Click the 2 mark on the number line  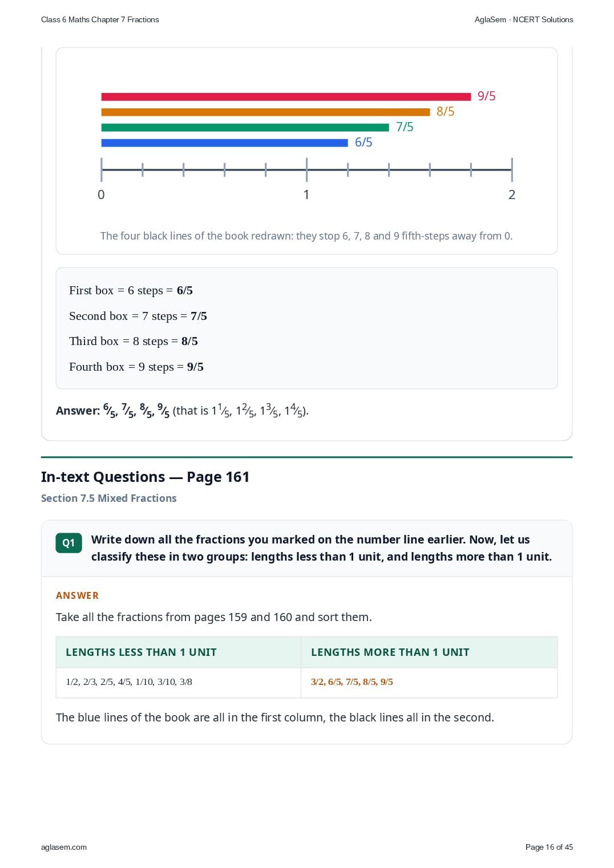tap(512, 194)
